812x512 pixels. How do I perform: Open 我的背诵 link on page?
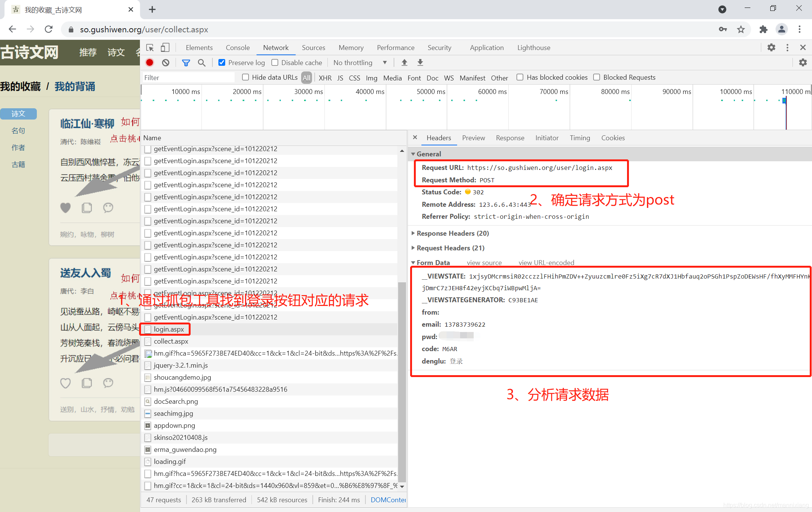(75, 86)
